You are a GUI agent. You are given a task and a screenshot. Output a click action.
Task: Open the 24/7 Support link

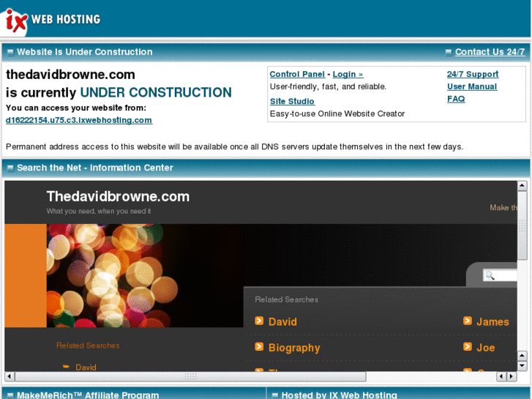[473, 74]
